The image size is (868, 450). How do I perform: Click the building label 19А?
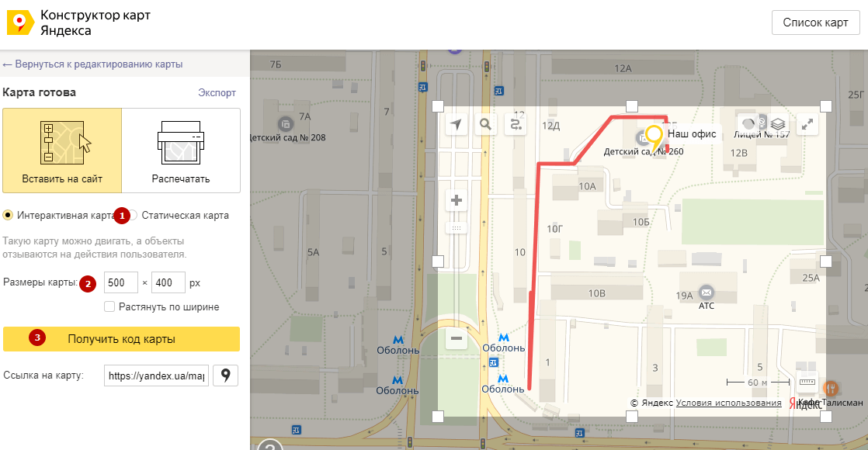[684, 296]
